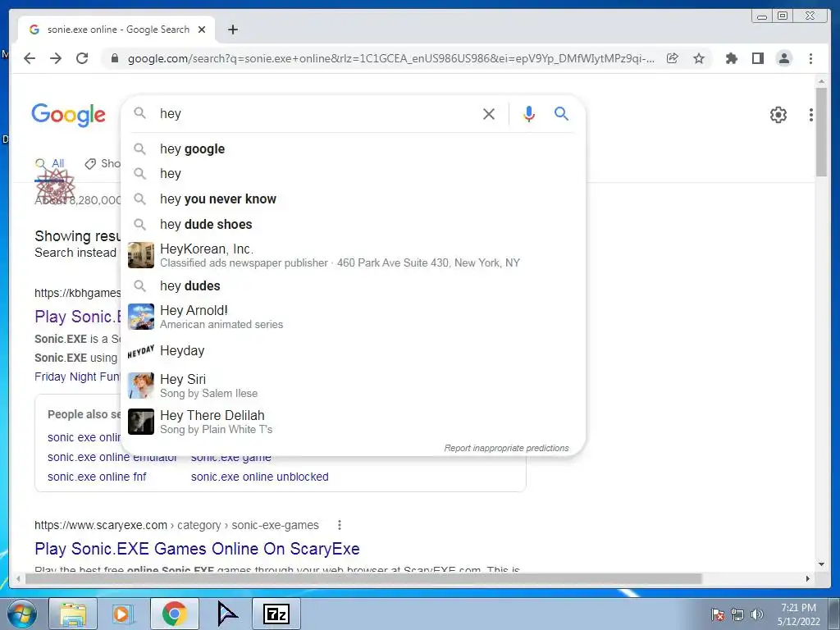Select the plain 'hey' suggestion
This screenshot has width=840, height=630.
(x=353, y=174)
